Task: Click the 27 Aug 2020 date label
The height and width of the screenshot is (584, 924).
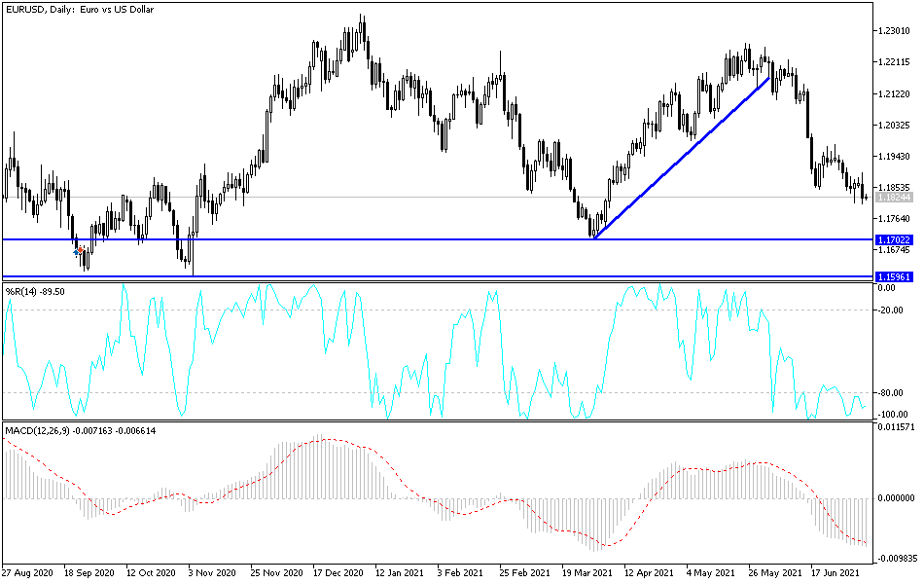Action: click(29, 573)
